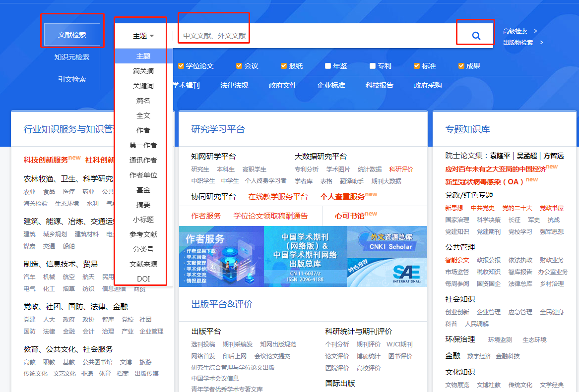This screenshot has height=392, width=579.
Task: Open 心可书馆 link
Action: [350, 216]
